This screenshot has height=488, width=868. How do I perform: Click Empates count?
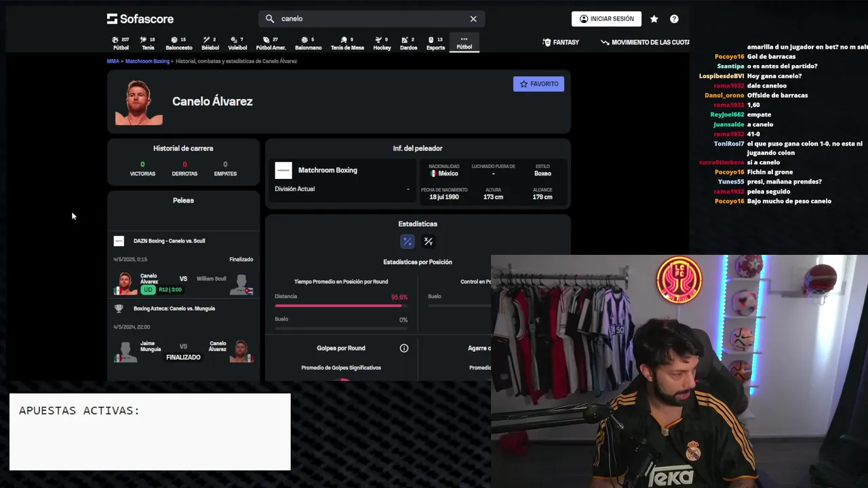point(225,165)
